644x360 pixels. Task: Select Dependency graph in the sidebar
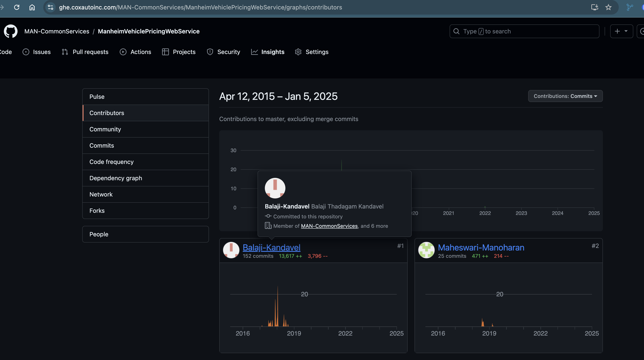146,178
